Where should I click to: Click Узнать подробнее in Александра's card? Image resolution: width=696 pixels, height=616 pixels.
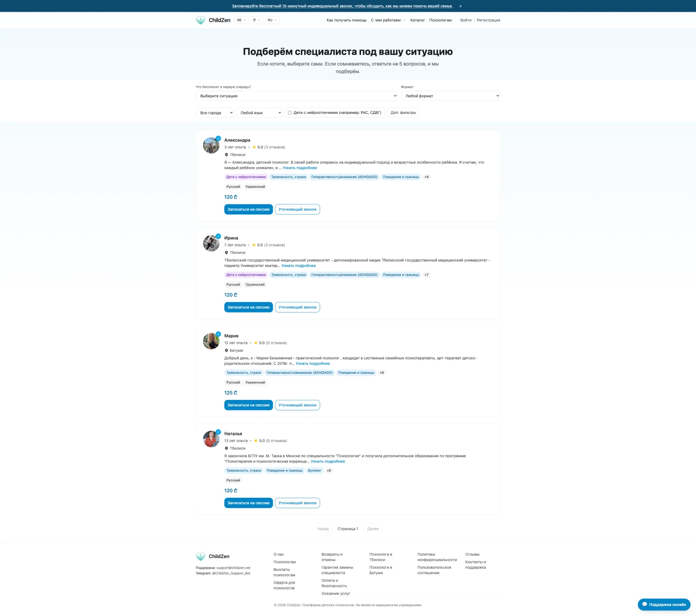(x=300, y=168)
